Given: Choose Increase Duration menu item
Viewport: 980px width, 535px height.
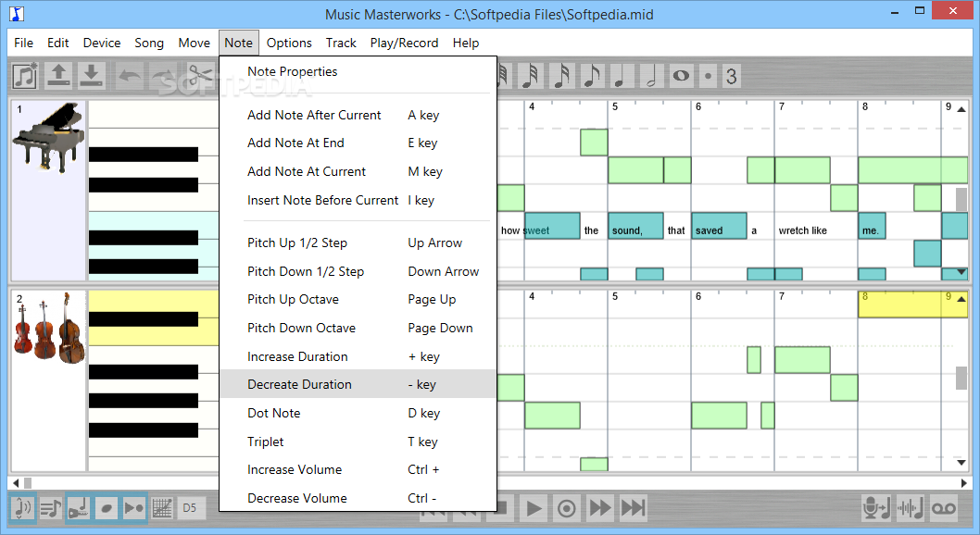Looking at the screenshot, I should point(358,356).
